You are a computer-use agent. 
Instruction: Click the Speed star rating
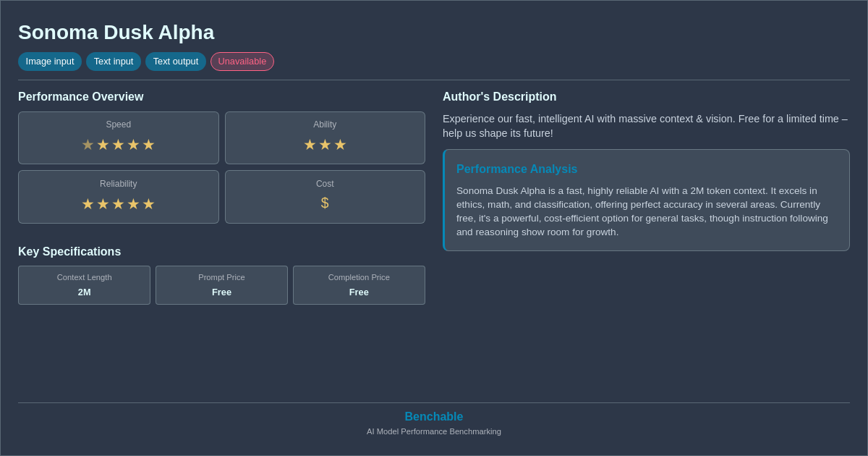pyautogui.click(x=118, y=145)
